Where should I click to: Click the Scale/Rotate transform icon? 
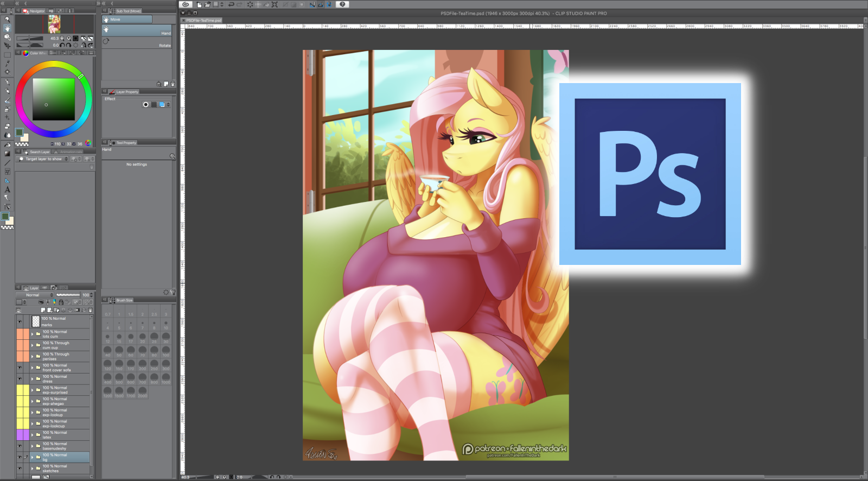click(x=275, y=4)
